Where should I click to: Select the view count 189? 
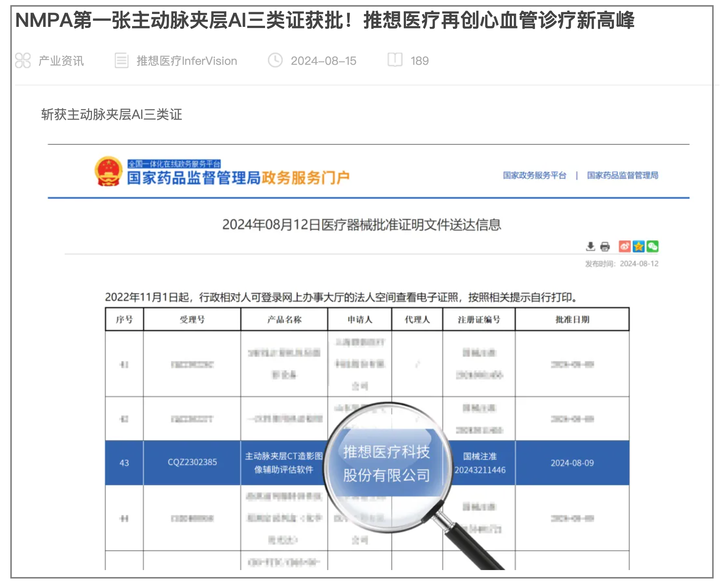[420, 61]
